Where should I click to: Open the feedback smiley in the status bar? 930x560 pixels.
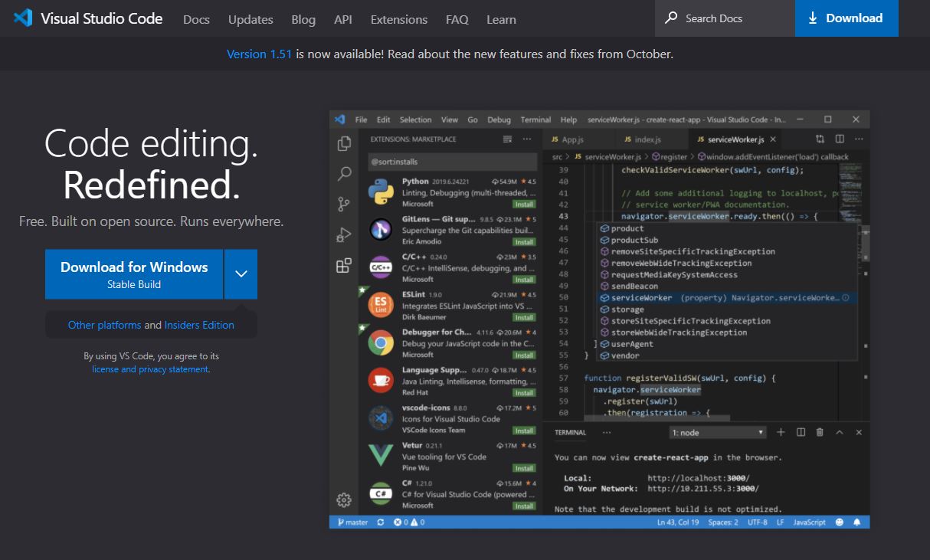tap(841, 522)
